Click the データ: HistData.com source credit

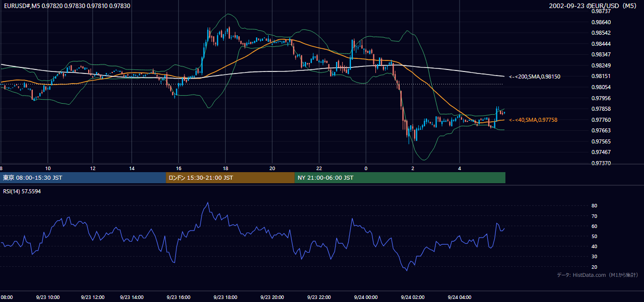point(598,275)
